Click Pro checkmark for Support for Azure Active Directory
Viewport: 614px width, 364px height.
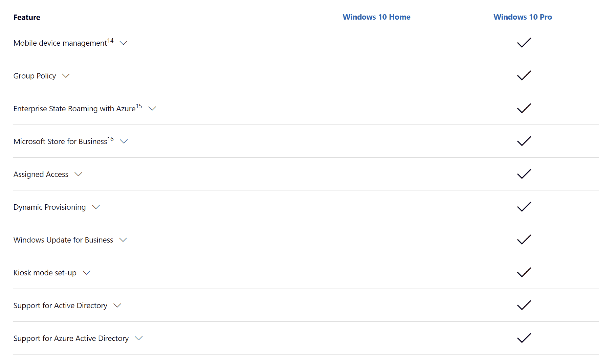coord(524,338)
